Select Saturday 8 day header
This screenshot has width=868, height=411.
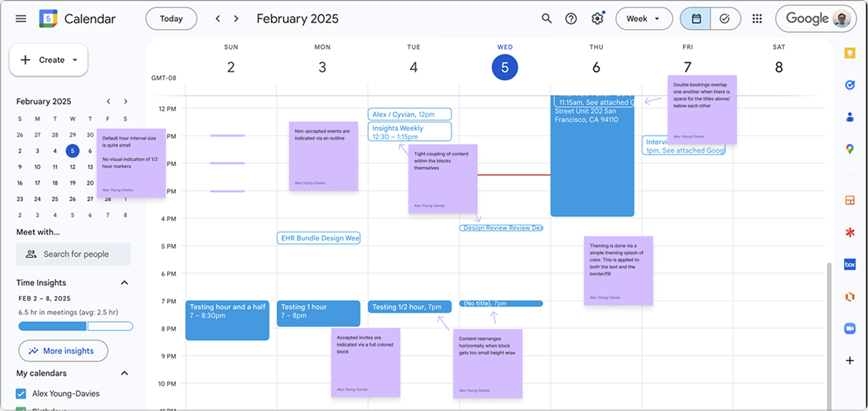coord(779,67)
